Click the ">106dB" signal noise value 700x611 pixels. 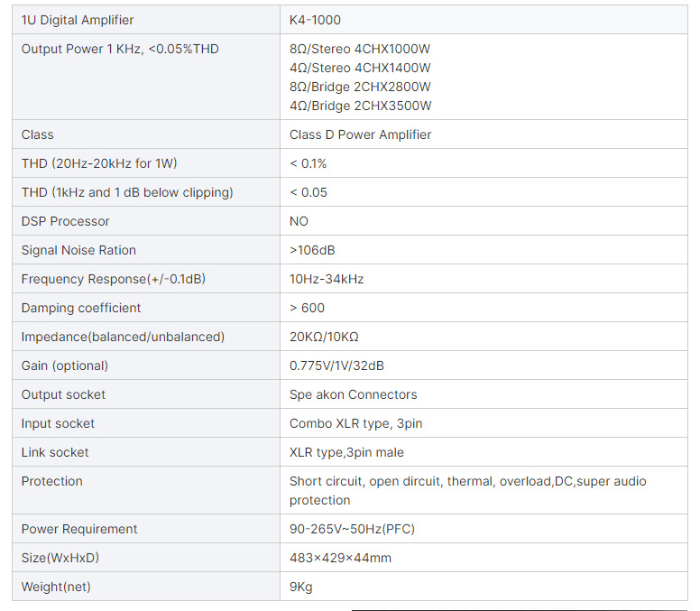[x=312, y=250]
